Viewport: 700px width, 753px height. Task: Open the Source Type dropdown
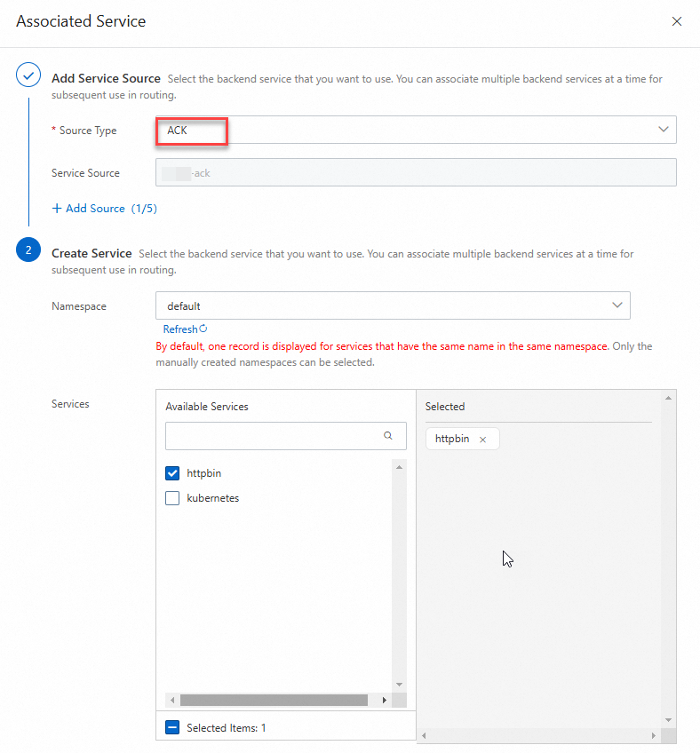click(416, 130)
